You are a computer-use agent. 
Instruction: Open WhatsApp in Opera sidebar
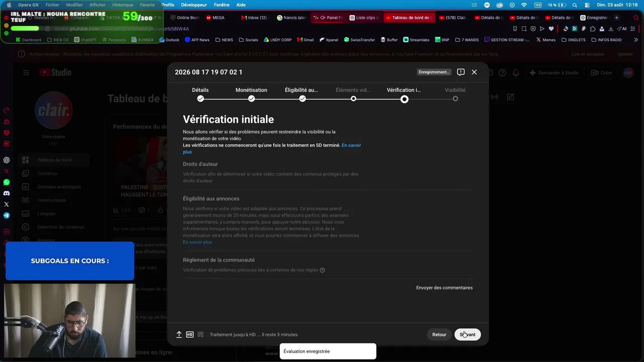pos(7,182)
